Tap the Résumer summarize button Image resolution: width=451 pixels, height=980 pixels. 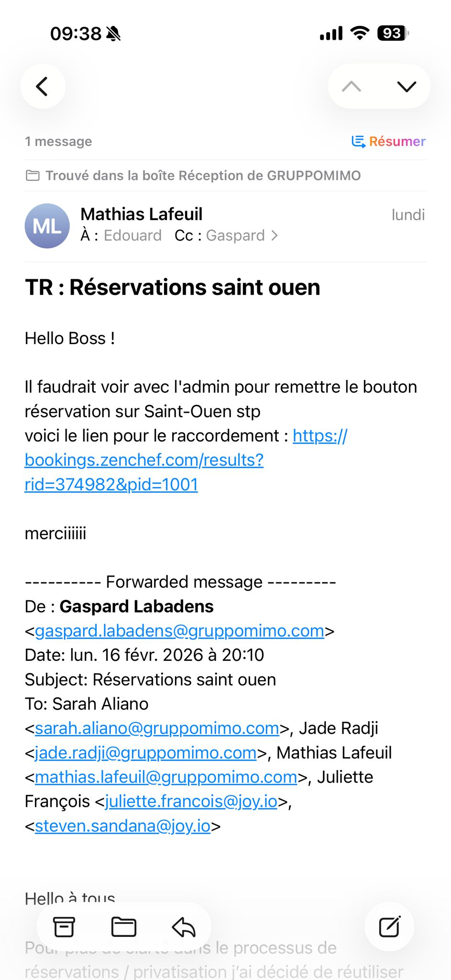click(x=388, y=142)
